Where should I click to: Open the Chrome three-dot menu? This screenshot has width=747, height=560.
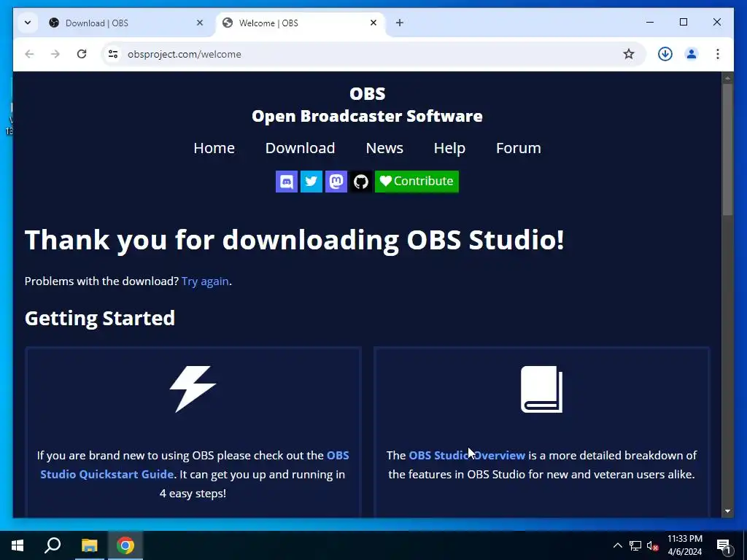point(718,54)
